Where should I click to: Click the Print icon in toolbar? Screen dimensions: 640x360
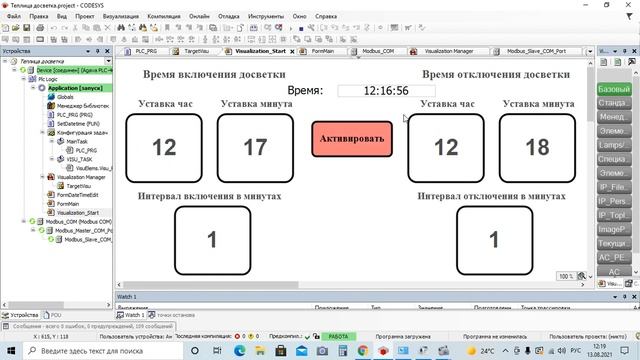[x=40, y=28]
